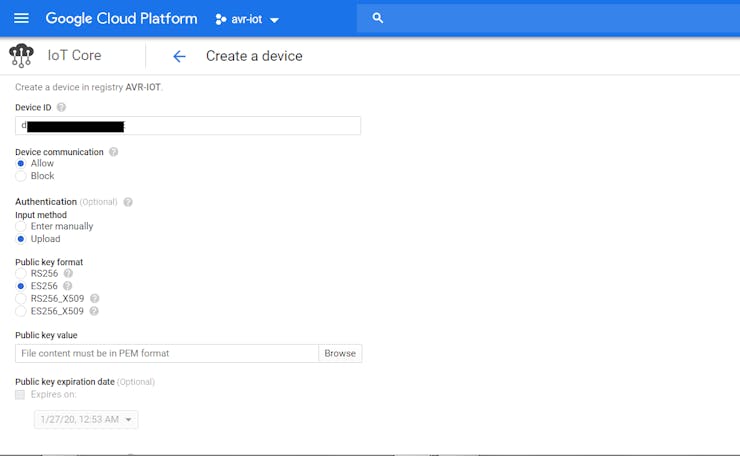Select the Allow communication radio button
740x456 pixels.
21,163
